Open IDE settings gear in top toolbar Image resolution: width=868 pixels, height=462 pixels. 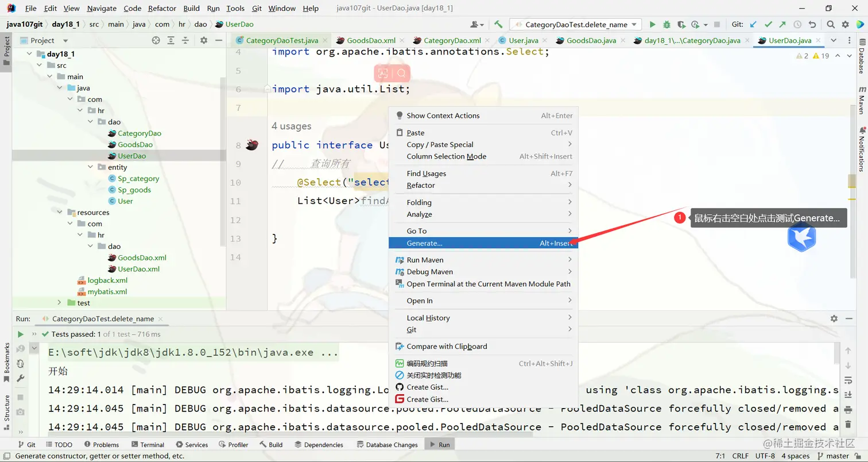tap(845, 24)
